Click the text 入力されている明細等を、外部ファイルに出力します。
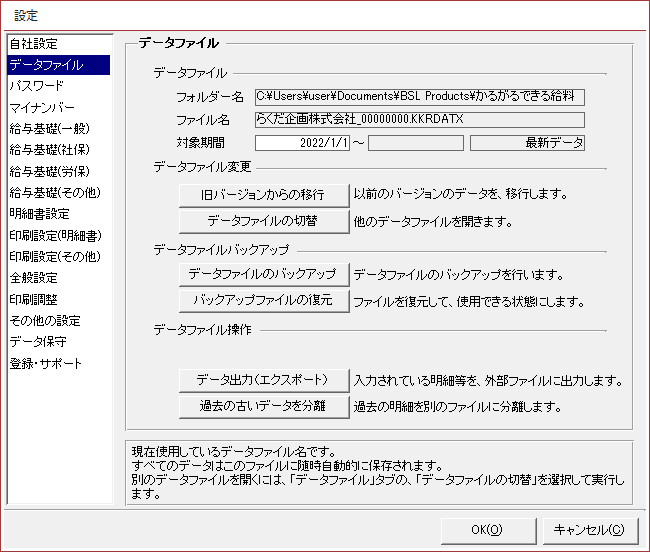 click(488, 381)
